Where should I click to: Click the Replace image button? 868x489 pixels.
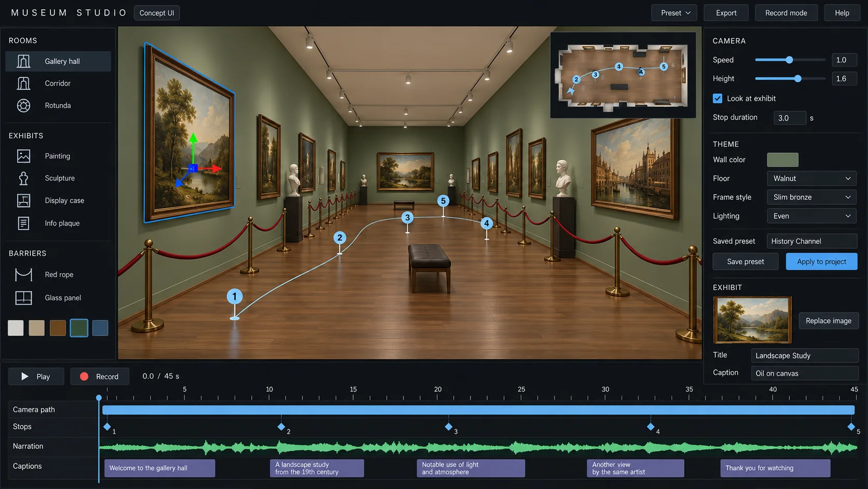[829, 321]
